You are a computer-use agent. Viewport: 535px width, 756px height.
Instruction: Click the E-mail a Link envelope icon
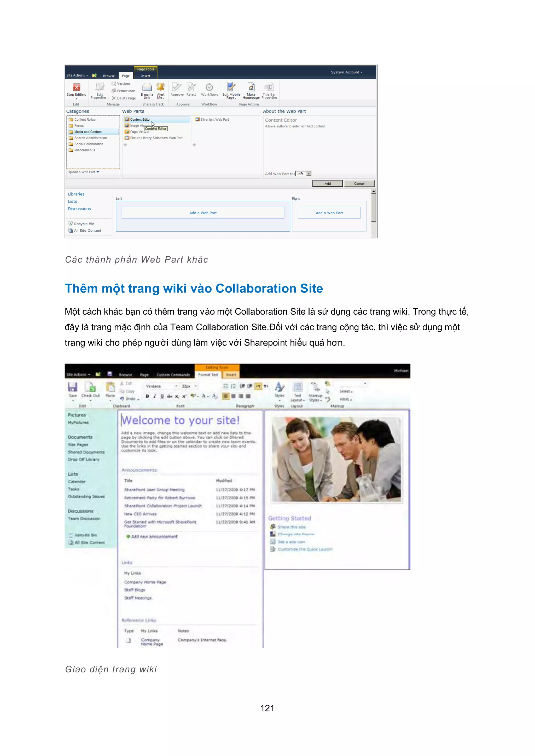(147, 87)
